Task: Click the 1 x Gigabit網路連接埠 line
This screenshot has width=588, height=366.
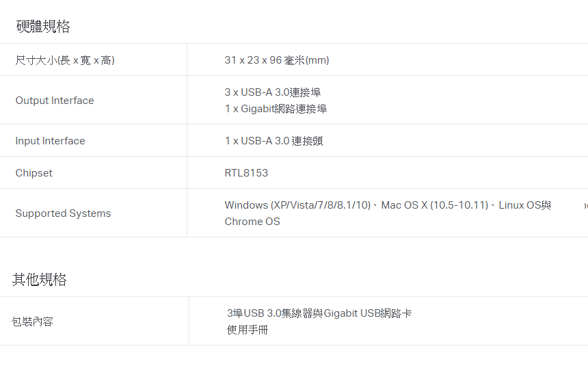Action: pyautogui.click(x=276, y=109)
